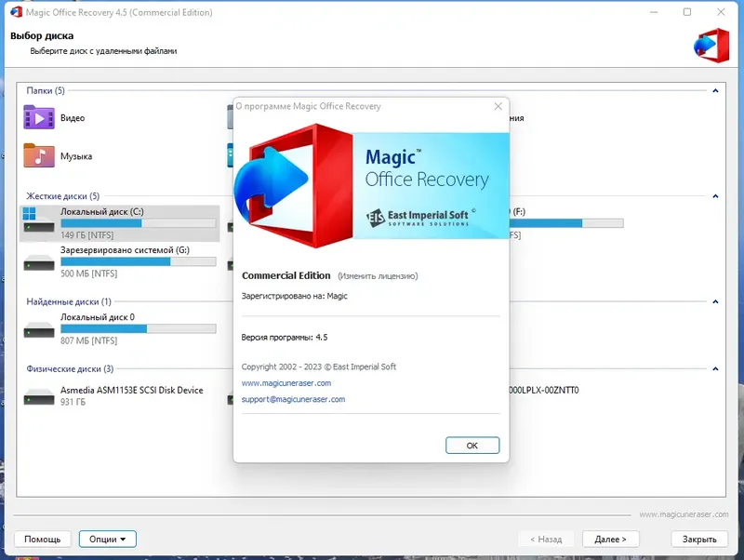This screenshot has height=560, width=744.
Task: Click the Жесткие диски (5) header
Action: click(x=63, y=196)
